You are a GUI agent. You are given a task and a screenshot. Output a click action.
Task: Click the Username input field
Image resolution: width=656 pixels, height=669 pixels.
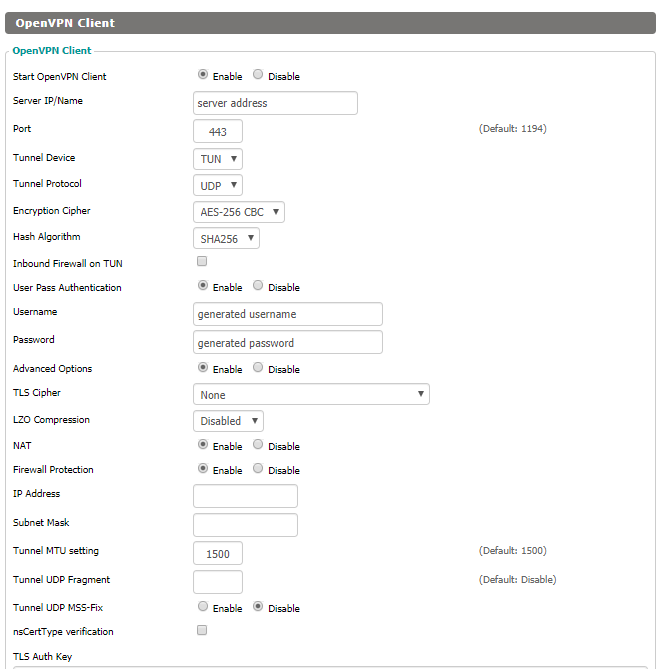[x=288, y=314]
